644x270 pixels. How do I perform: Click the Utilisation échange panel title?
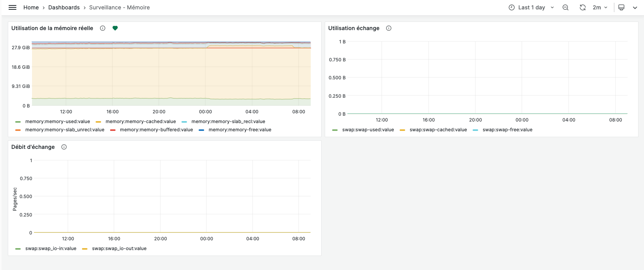354,28
